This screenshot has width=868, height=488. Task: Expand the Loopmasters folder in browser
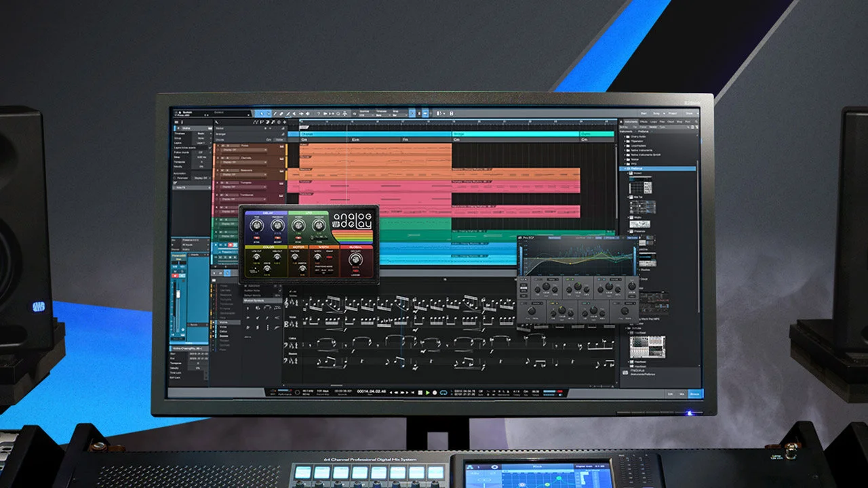625,146
